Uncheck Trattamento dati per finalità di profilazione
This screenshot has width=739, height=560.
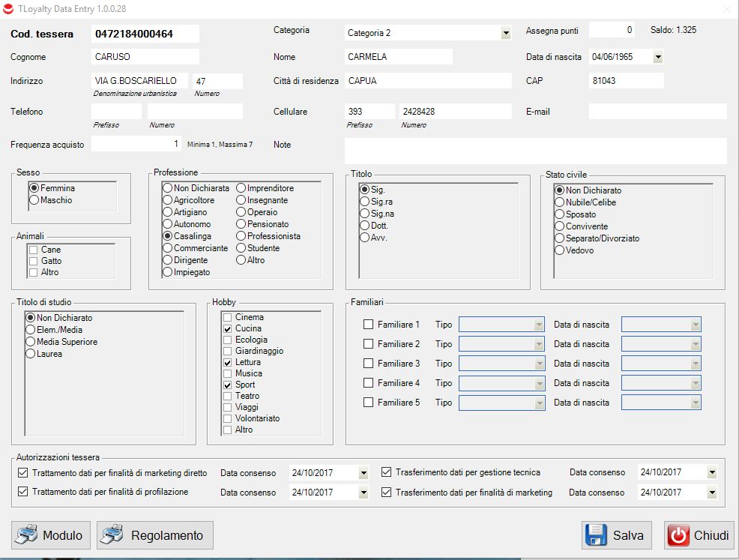pyautogui.click(x=22, y=493)
